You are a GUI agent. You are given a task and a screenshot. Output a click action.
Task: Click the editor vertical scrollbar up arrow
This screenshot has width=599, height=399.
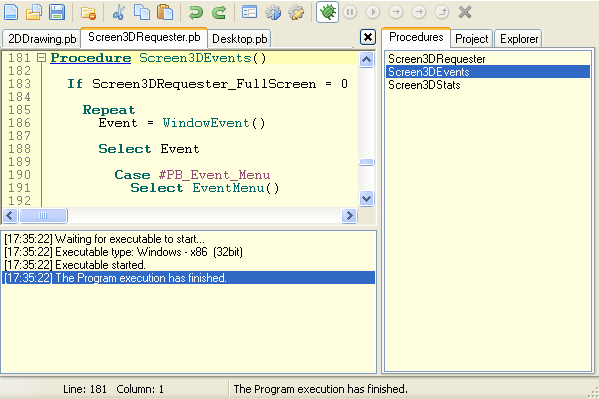[367, 60]
